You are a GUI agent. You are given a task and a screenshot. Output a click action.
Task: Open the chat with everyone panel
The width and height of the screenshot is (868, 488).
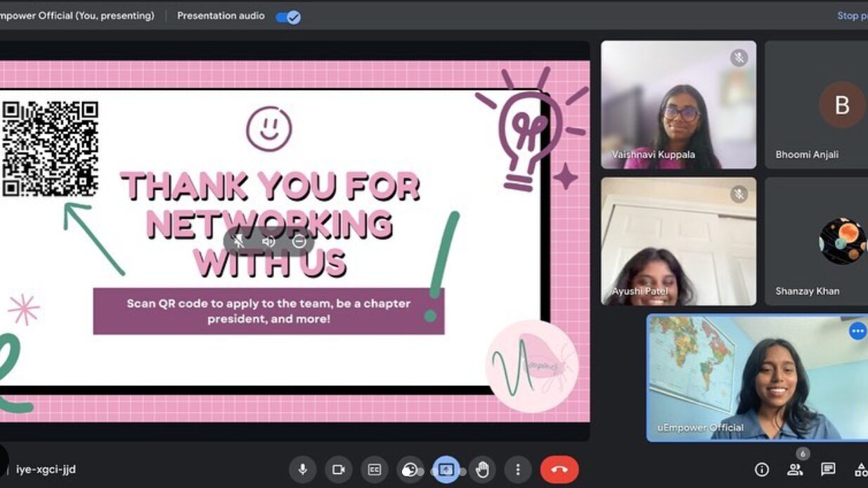829,470
